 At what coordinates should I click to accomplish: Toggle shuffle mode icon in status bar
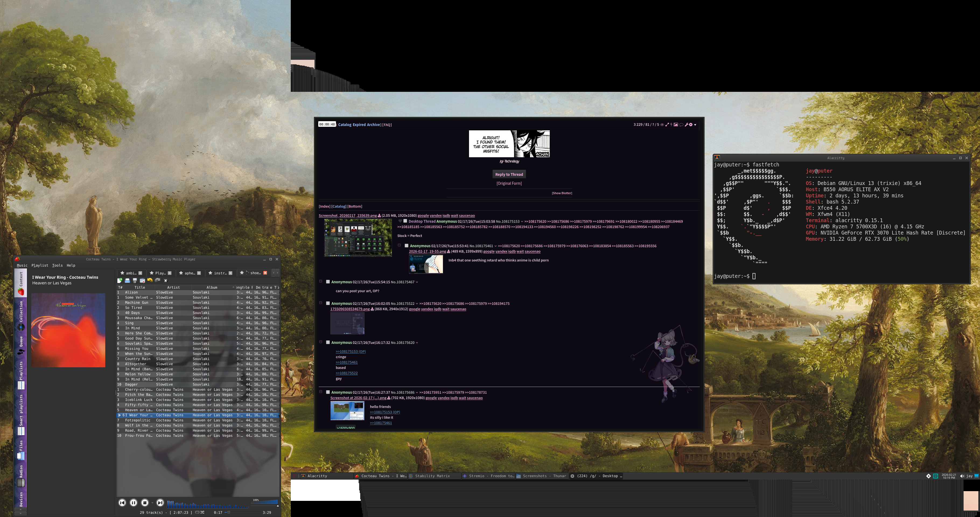202,512
